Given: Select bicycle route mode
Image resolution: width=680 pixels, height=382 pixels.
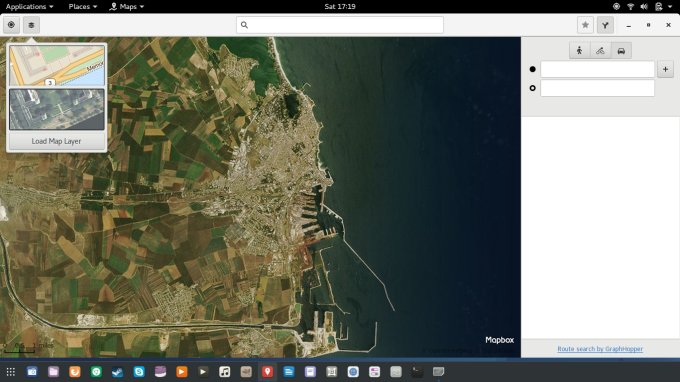Looking at the screenshot, I should coord(600,51).
